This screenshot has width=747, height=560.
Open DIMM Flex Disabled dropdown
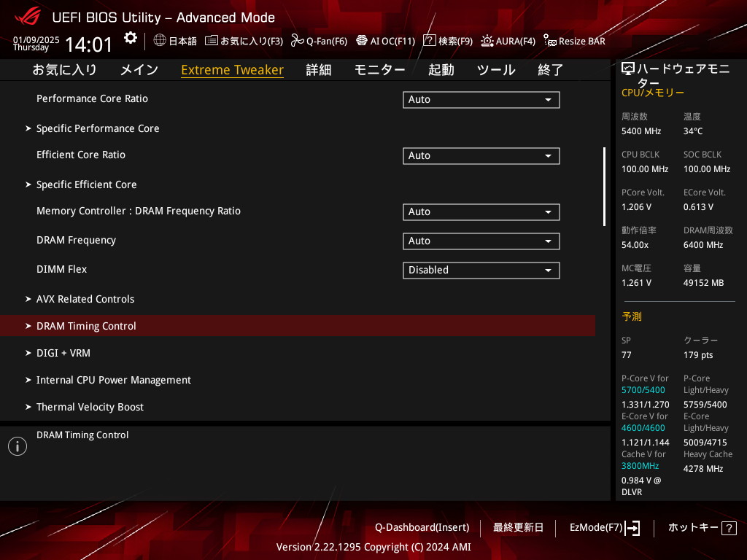[x=481, y=271]
